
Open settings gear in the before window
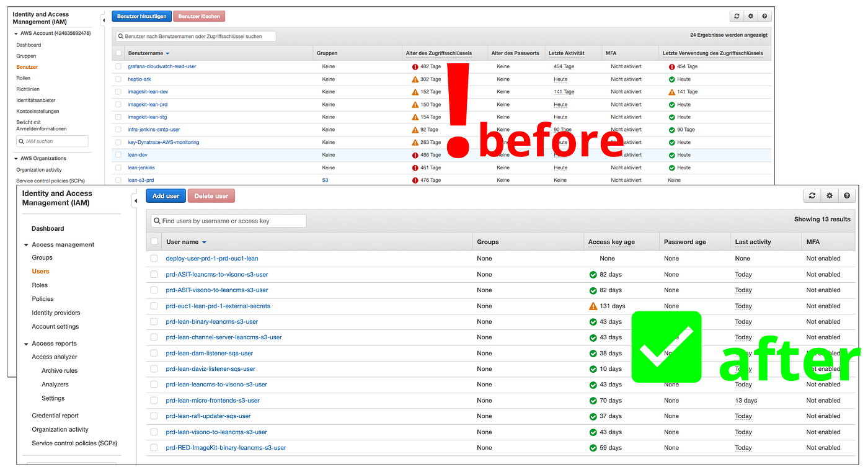(x=751, y=17)
